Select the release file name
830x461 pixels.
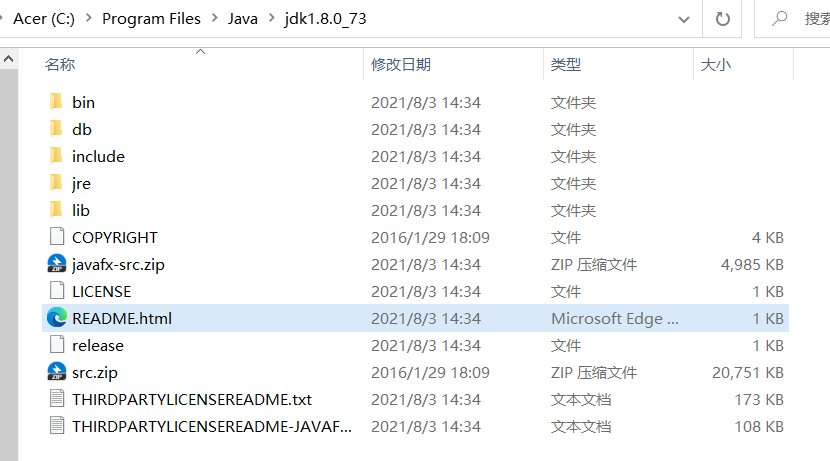98,345
